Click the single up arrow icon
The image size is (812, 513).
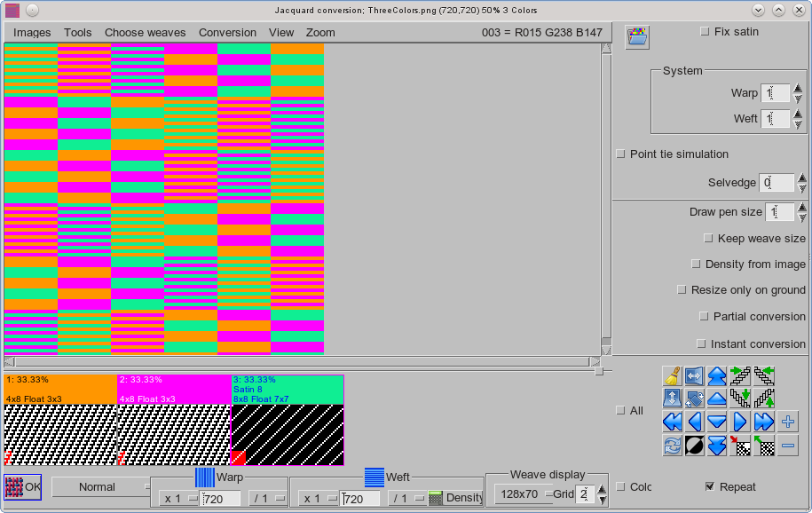pos(717,399)
